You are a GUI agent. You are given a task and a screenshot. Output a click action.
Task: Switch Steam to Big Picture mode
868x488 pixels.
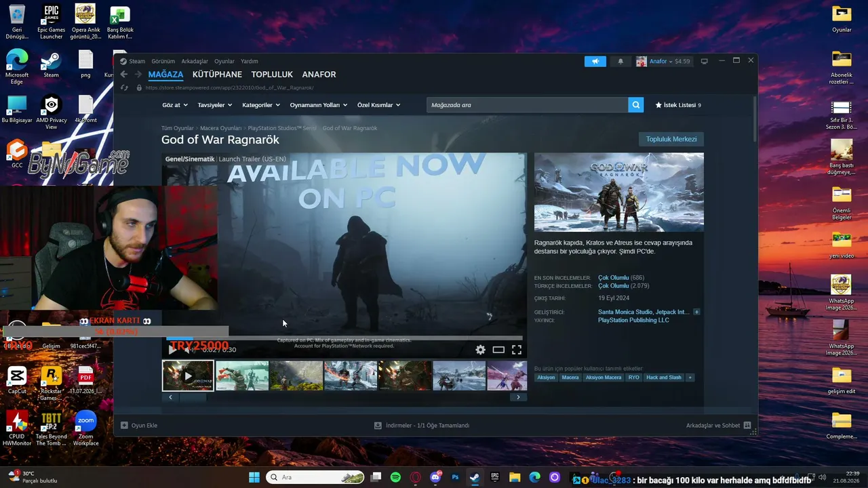click(x=704, y=61)
